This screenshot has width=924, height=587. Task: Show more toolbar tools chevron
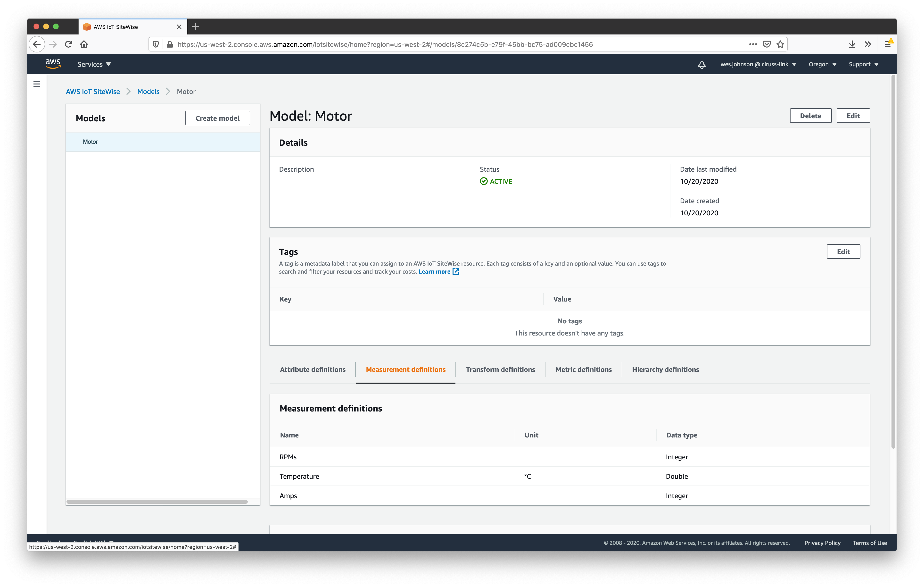(868, 44)
